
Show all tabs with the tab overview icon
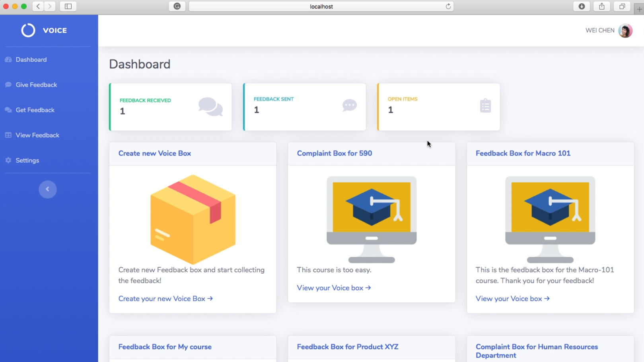click(x=622, y=6)
